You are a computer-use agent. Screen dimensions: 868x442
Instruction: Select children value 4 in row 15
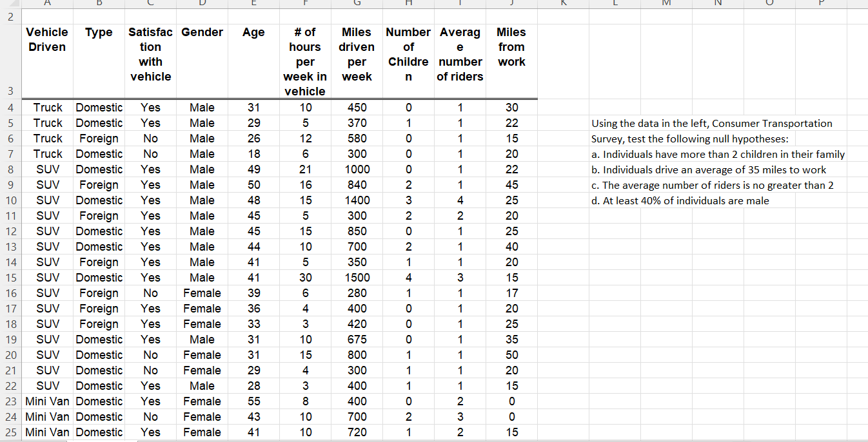(408, 278)
